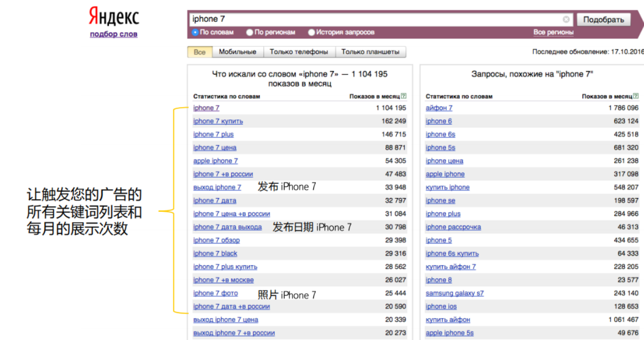Open the 'Все регионы' region selector

click(553, 32)
